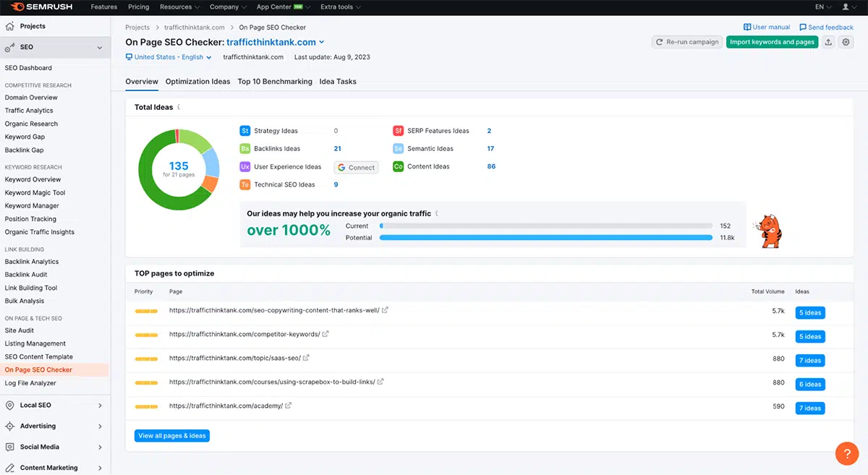The image size is (868, 475).
Task: Expand the Local SEO section
Action: tap(100, 406)
